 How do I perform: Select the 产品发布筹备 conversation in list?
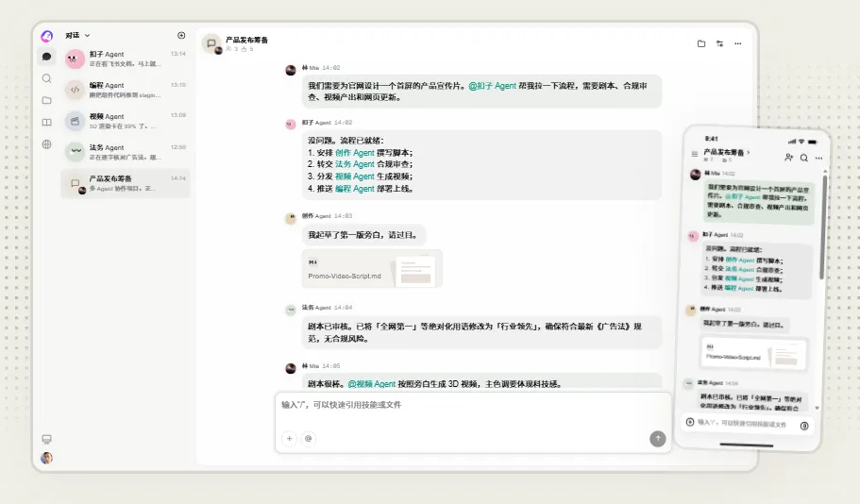click(126, 183)
